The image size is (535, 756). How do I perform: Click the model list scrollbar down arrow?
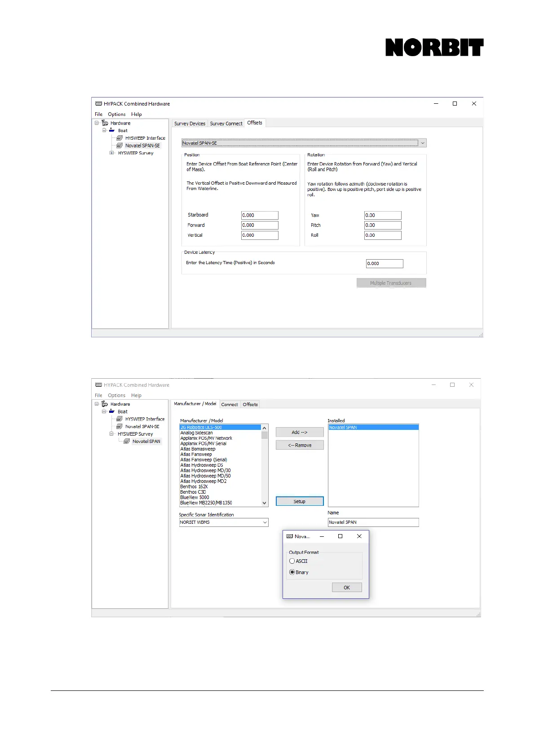click(x=264, y=503)
